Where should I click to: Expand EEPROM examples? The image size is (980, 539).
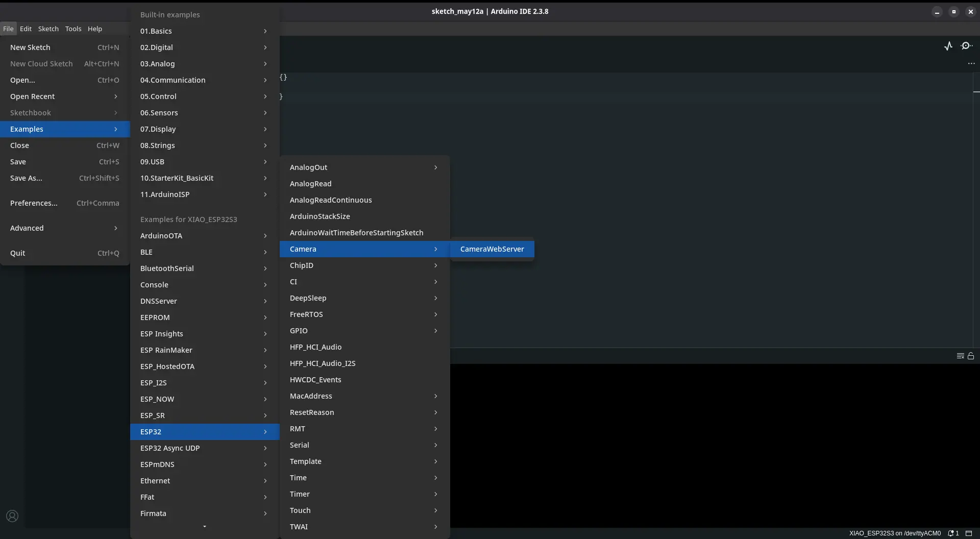click(205, 317)
